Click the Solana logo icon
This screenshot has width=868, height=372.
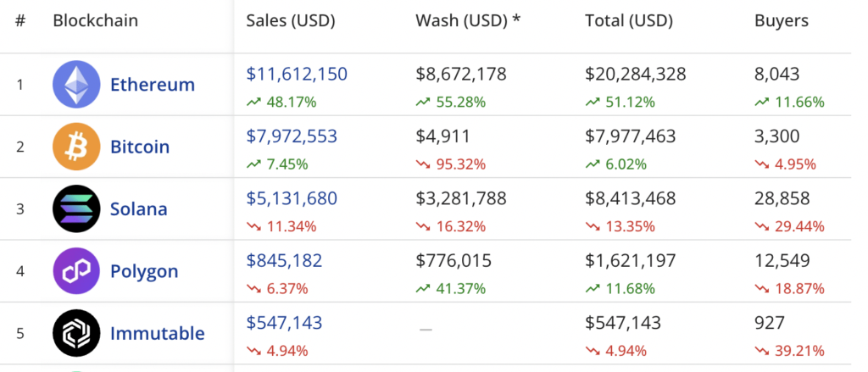coord(77,208)
